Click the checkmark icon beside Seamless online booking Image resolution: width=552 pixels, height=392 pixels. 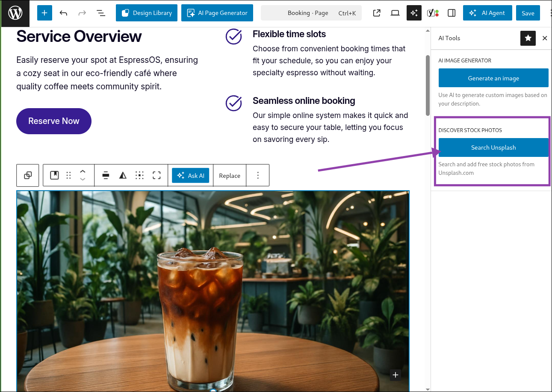234,103
